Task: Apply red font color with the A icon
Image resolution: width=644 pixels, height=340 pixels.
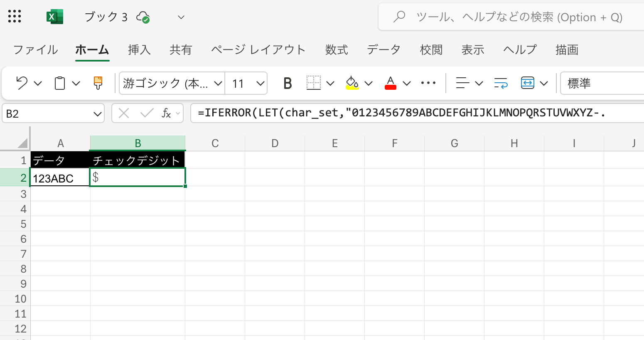Action: [x=391, y=83]
